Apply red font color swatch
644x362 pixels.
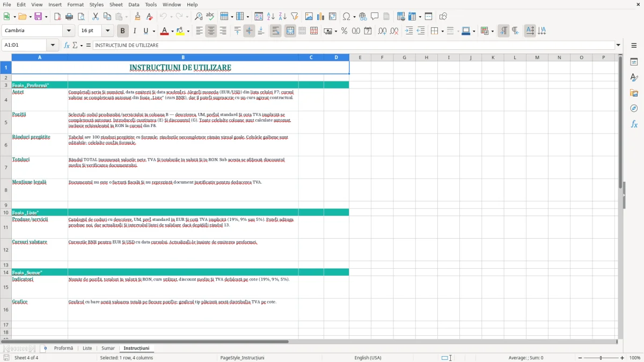[164, 31]
